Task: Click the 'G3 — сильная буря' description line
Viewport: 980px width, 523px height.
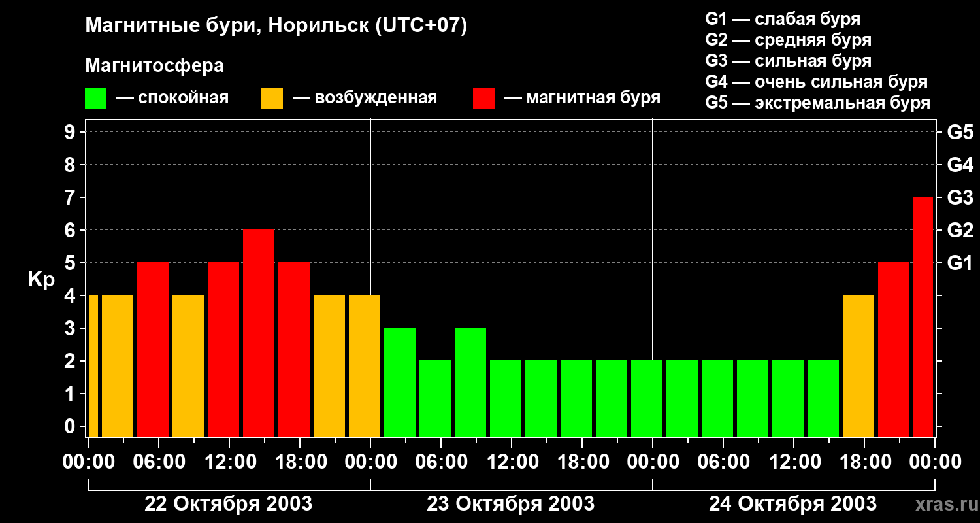Action: coord(789,61)
